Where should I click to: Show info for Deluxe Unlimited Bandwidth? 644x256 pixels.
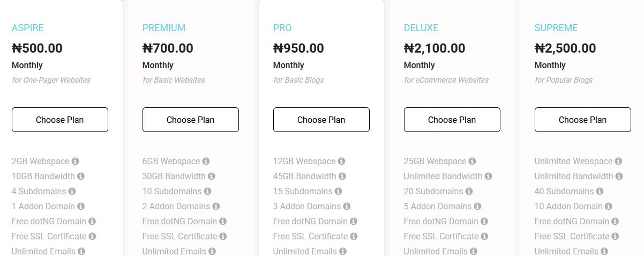[x=489, y=176]
